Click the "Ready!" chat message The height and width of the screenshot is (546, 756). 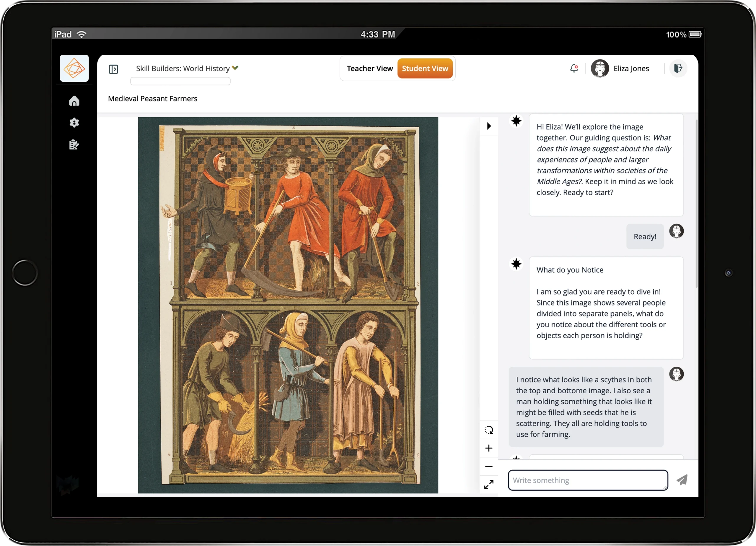tap(645, 236)
